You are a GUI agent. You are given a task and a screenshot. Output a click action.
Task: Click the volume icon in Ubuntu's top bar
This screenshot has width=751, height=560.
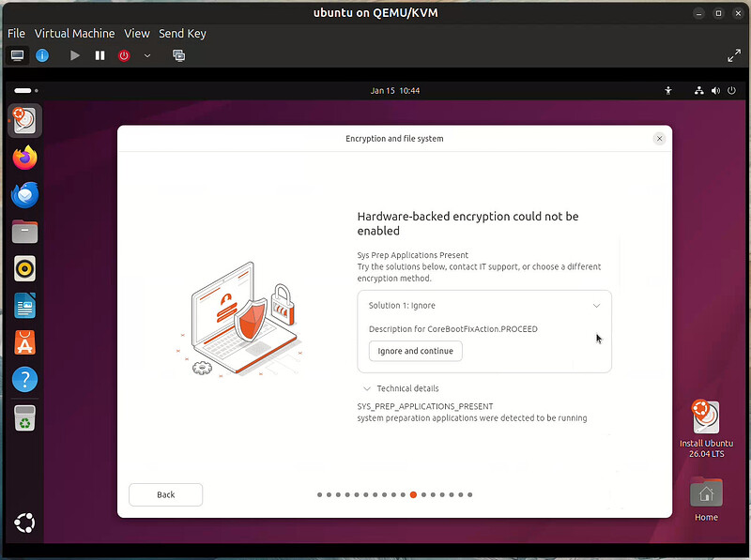[x=715, y=90]
